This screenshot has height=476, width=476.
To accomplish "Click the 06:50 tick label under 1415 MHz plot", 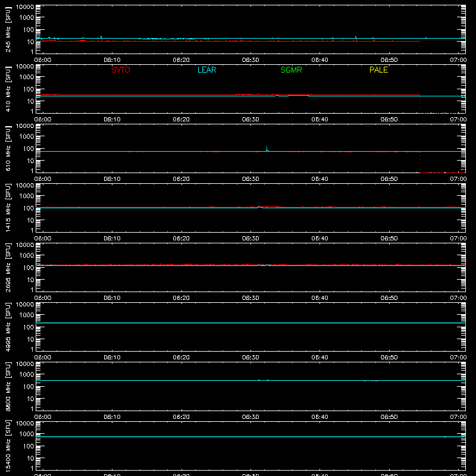I will pyautogui.click(x=389, y=239).
